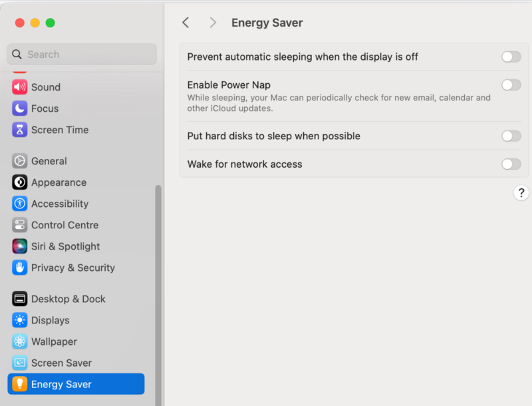
Task: Open the Sound settings label
Action: click(x=46, y=87)
